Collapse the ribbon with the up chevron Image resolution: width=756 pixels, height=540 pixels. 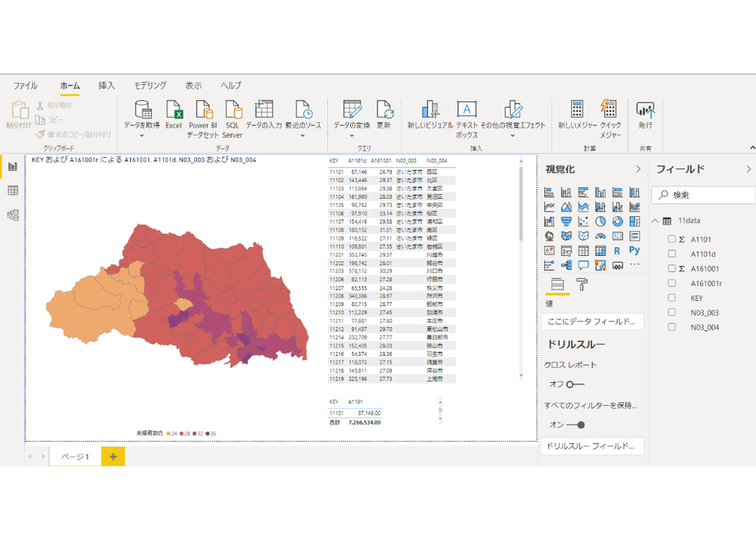(x=752, y=147)
